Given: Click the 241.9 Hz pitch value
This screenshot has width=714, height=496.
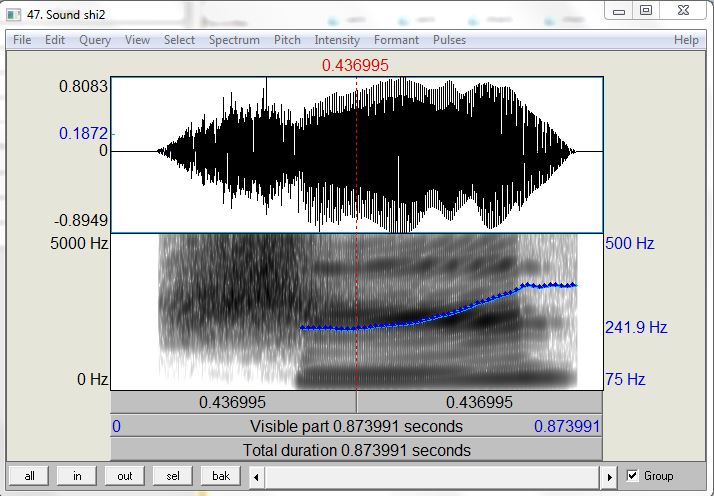Looking at the screenshot, I should tap(636, 327).
